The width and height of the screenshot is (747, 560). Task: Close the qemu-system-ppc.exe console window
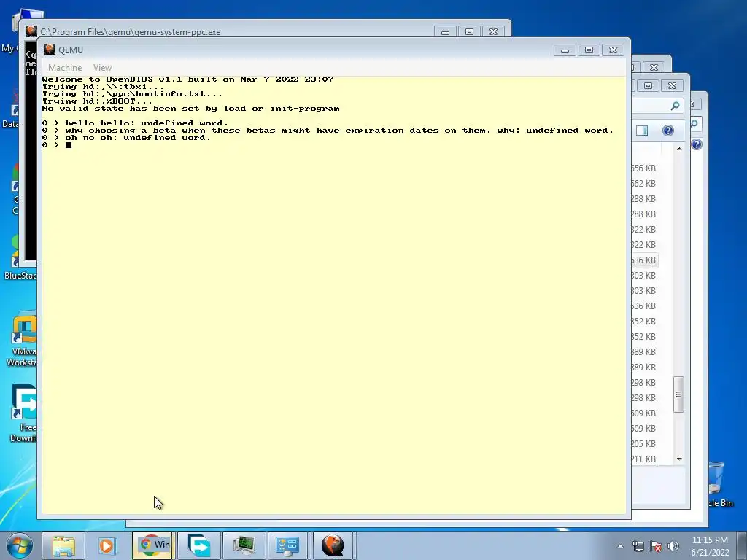pyautogui.click(x=494, y=32)
